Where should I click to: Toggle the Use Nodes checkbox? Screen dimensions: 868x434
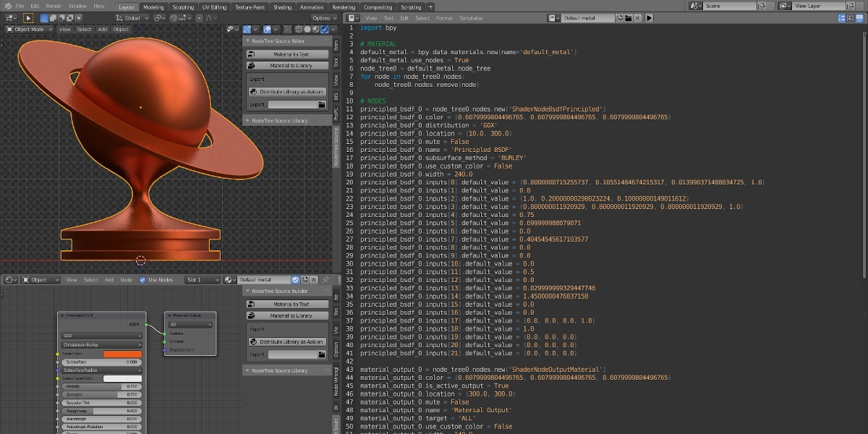(x=142, y=280)
